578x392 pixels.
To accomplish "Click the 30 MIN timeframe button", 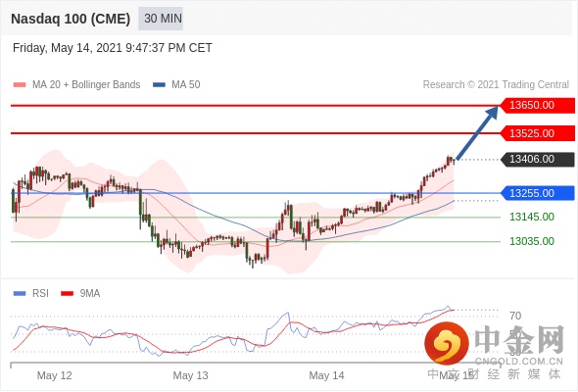I will click(x=161, y=19).
